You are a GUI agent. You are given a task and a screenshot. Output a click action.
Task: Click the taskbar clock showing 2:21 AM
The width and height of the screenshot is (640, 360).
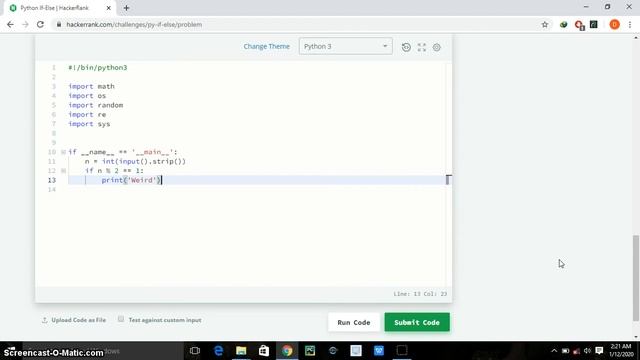pos(621,351)
